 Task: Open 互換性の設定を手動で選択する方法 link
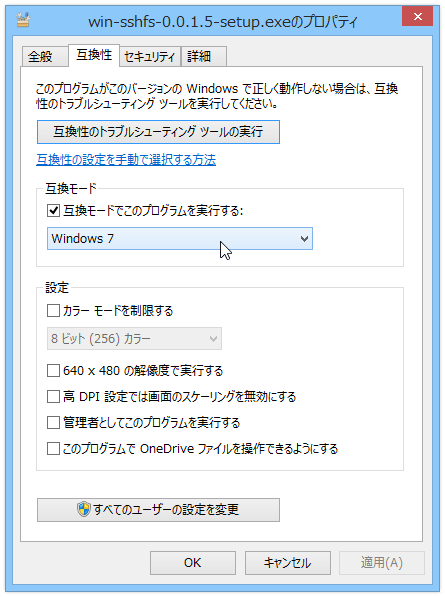126,160
